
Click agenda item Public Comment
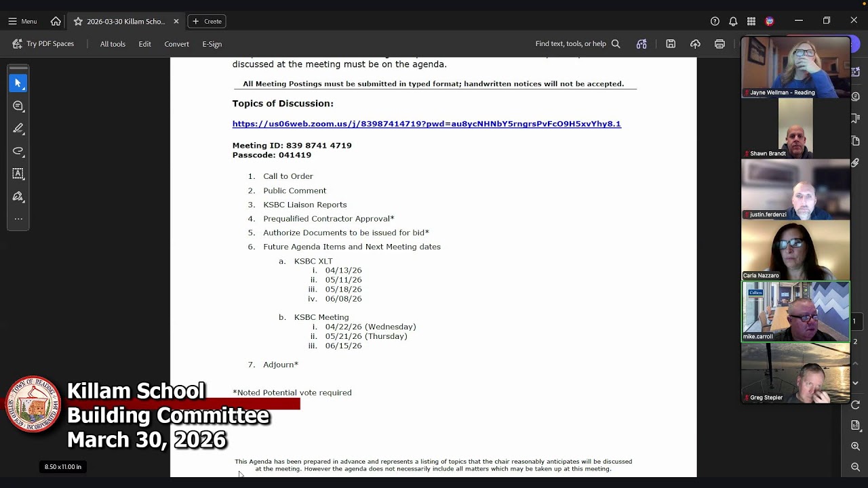click(x=295, y=190)
